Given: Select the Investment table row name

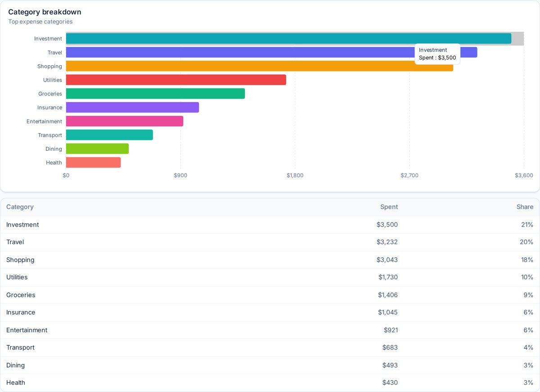Looking at the screenshot, I should pos(22,225).
